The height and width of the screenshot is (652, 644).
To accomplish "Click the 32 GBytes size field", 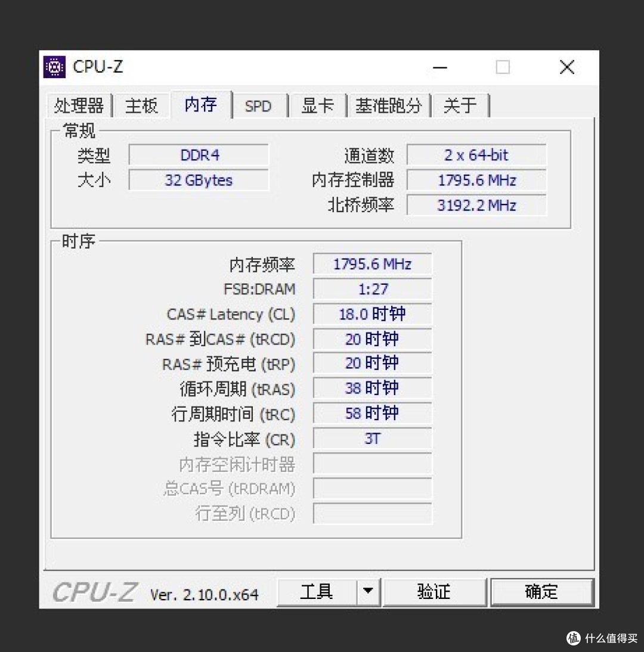I will 199,180.
